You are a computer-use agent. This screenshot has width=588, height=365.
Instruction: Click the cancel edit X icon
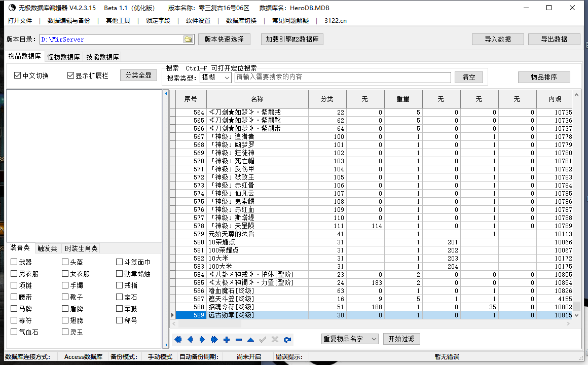[x=275, y=340]
